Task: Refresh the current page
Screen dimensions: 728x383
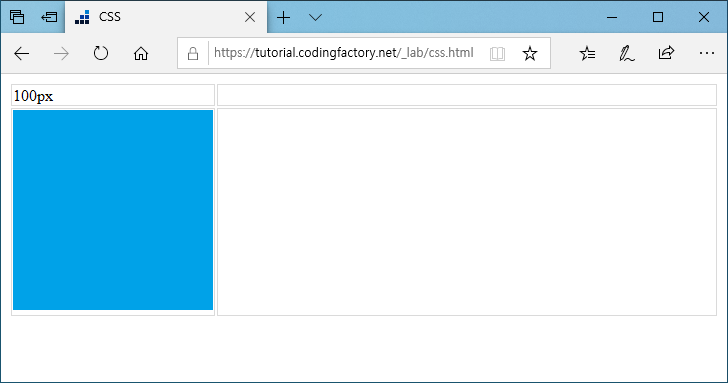Action: [101, 53]
